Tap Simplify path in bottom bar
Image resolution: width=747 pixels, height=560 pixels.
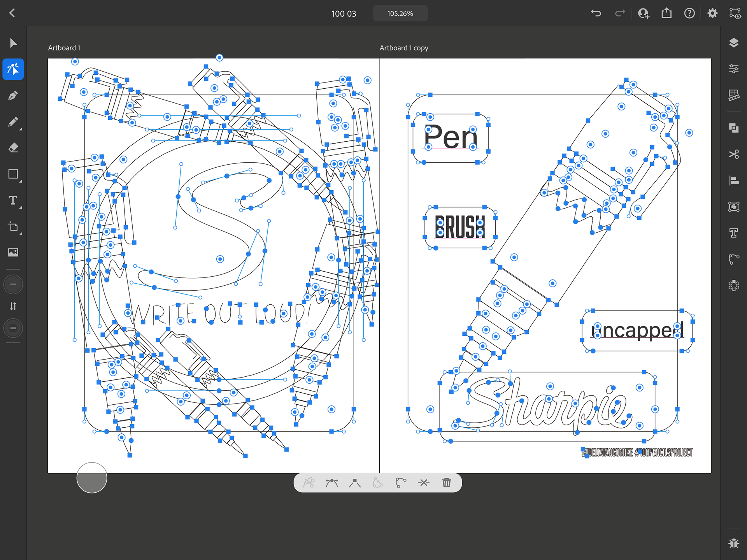(x=401, y=483)
